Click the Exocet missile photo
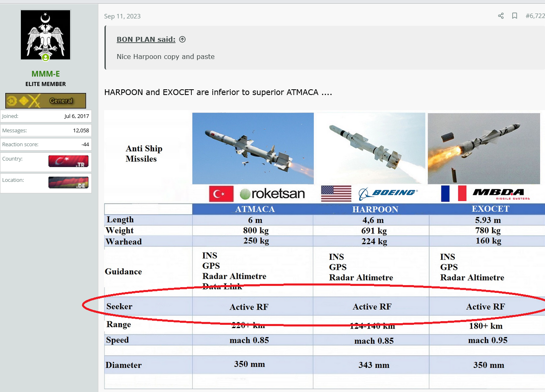Image resolution: width=545 pixels, height=392 pixels. [x=484, y=148]
